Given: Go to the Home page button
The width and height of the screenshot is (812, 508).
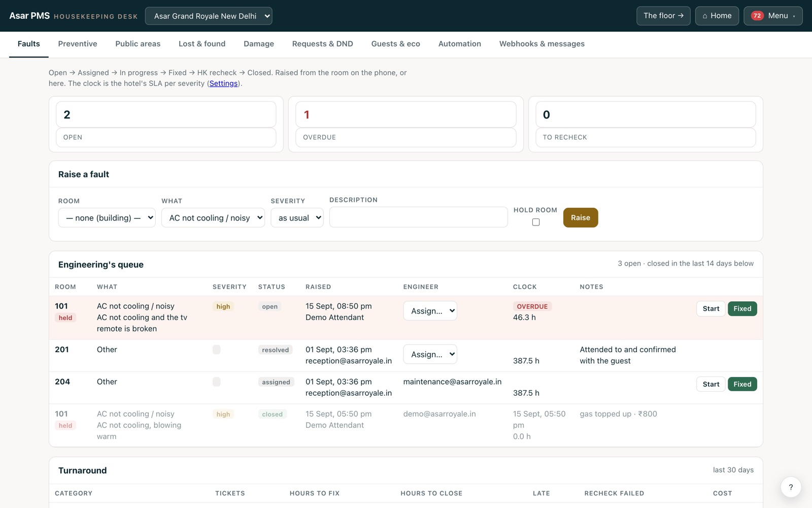Looking at the screenshot, I should point(717,16).
